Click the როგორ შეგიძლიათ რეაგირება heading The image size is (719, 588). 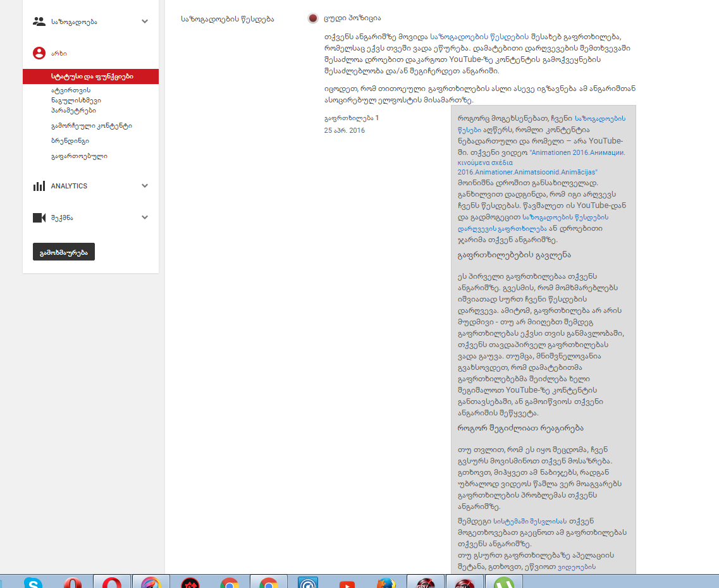click(520, 428)
